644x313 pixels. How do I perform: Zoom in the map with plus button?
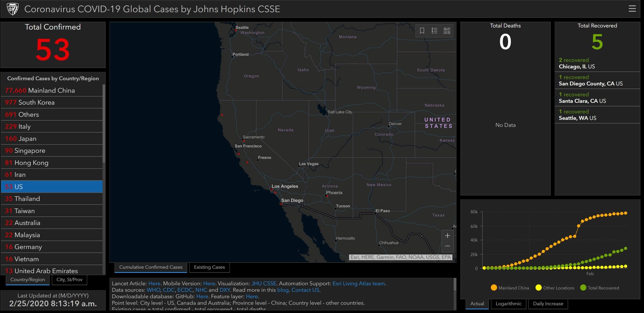tap(447, 236)
